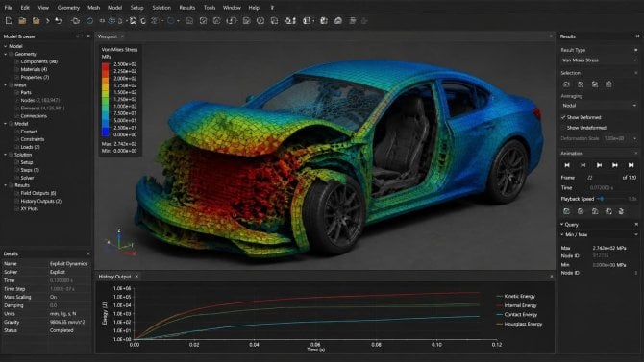Screen dimensions: 644x362
Task: Open the Geometry menu
Action: [68, 8]
